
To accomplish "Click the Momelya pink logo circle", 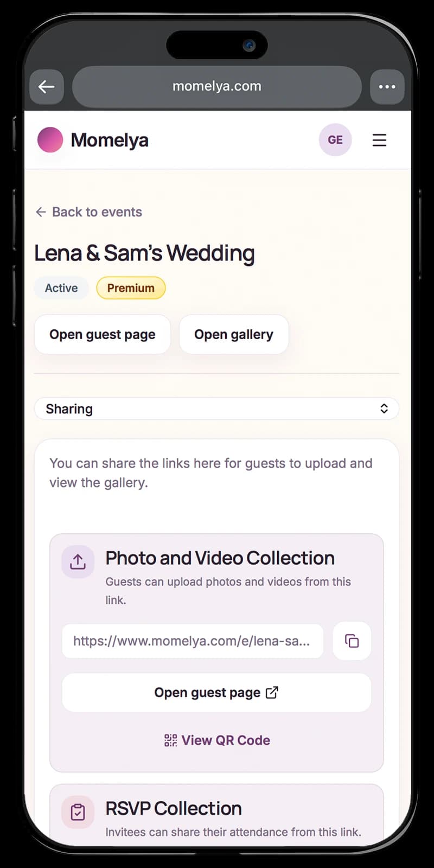I will [x=50, y=140].
